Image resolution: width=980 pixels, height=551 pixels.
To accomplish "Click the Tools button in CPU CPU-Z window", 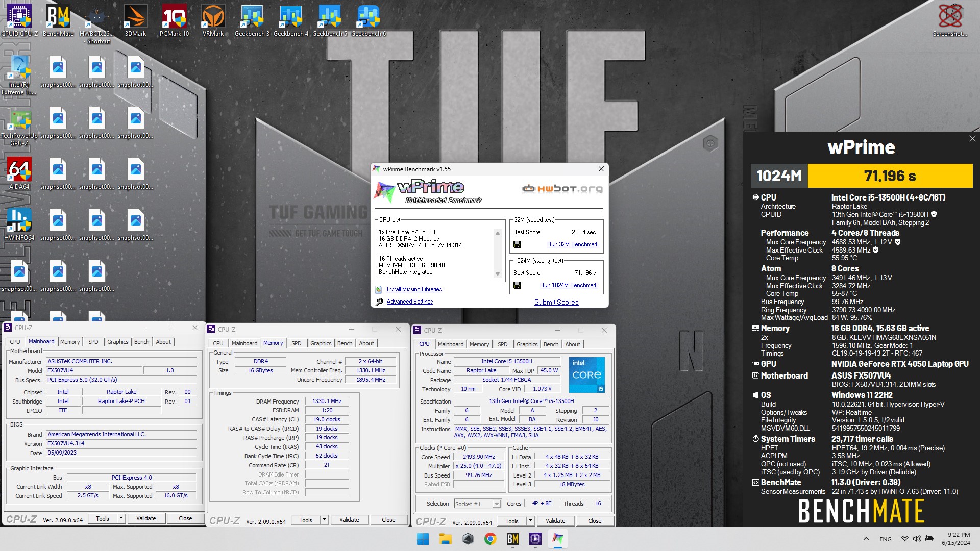I will point(512,521).
